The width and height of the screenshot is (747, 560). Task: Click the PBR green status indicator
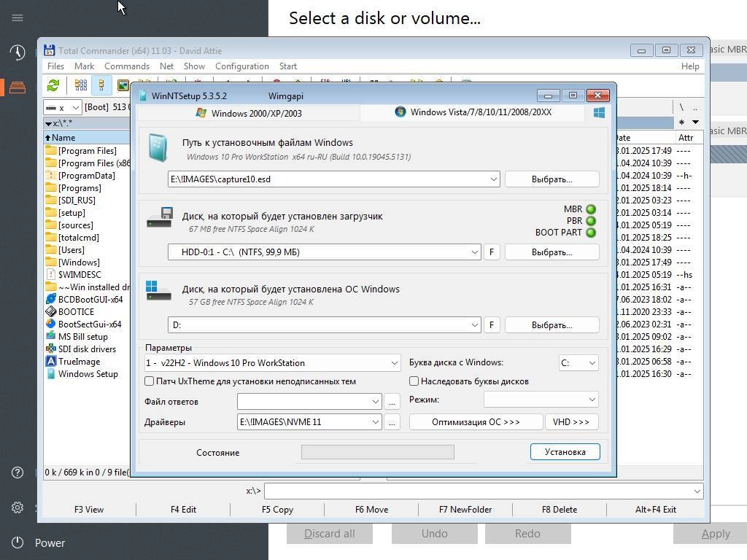[x=591, y=221]
